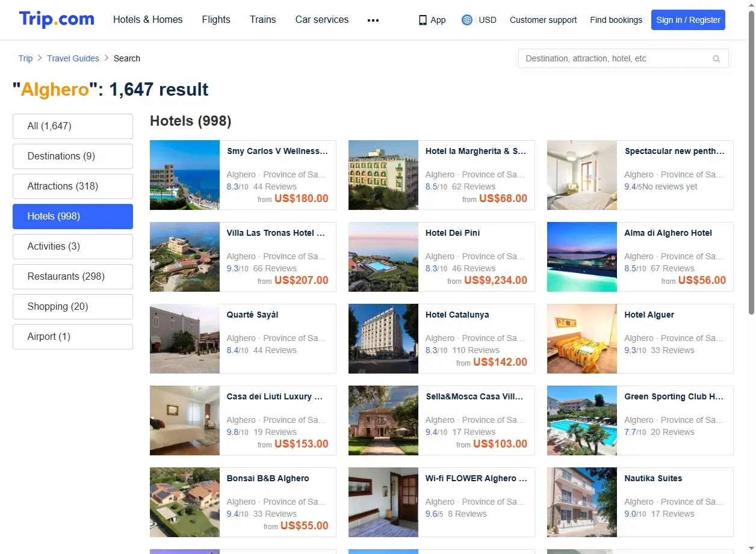The height and width of the screenshot is (554, 756).
Task: Click the Trip.com logo
Action: pyautogui.click(x=57, y=19)
